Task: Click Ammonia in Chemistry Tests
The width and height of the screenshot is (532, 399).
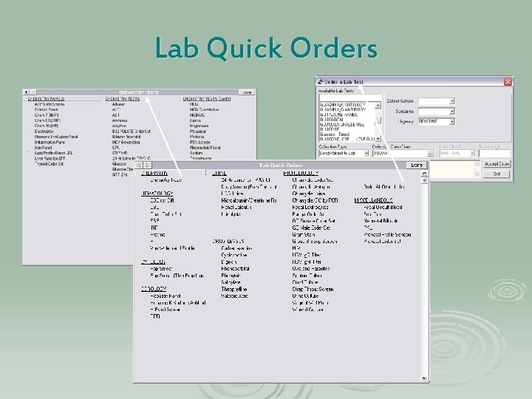Action: coord(120,120)
